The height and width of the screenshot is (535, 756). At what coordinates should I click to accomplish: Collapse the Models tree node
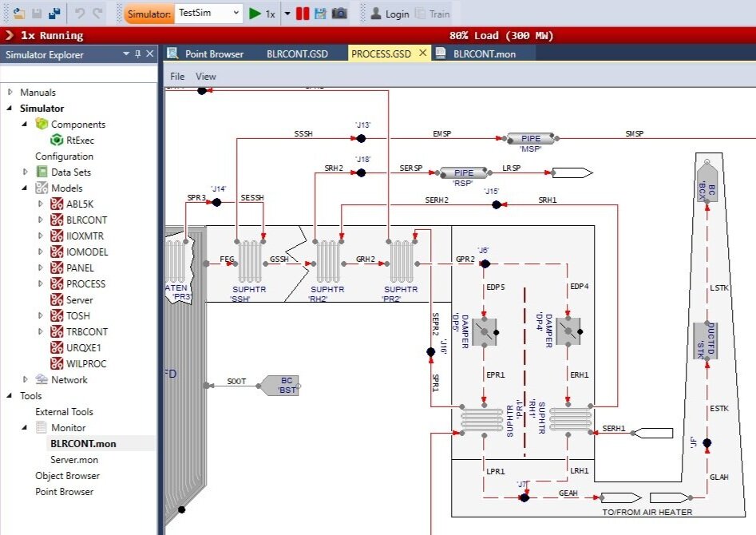(25, 188)
